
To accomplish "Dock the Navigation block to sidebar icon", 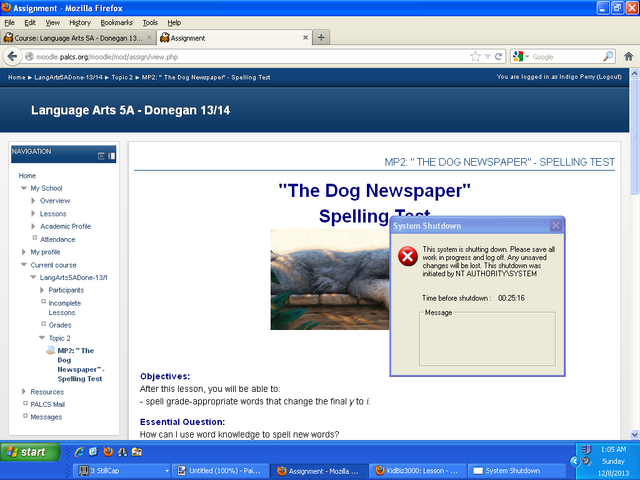I will (x=111, y=156).
